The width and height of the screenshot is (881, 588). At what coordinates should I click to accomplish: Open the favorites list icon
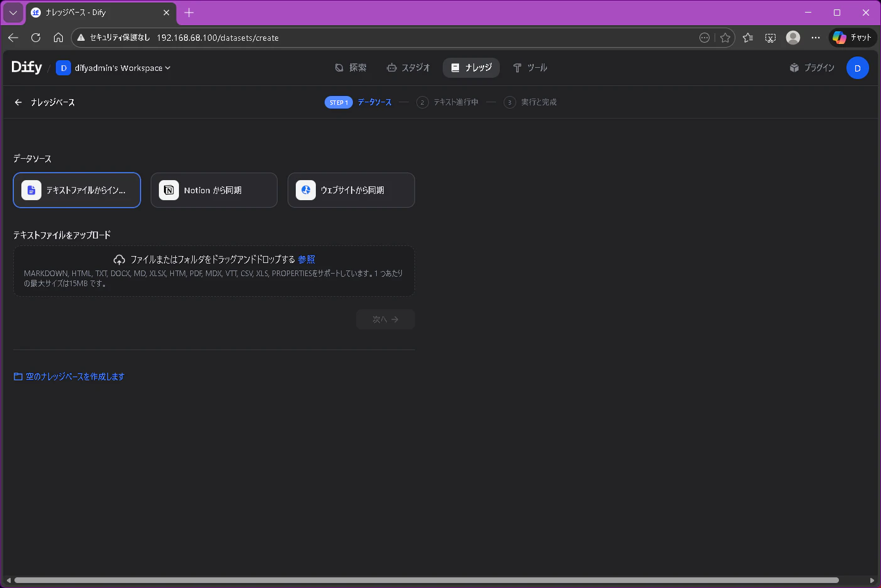[x=748, y=38]
